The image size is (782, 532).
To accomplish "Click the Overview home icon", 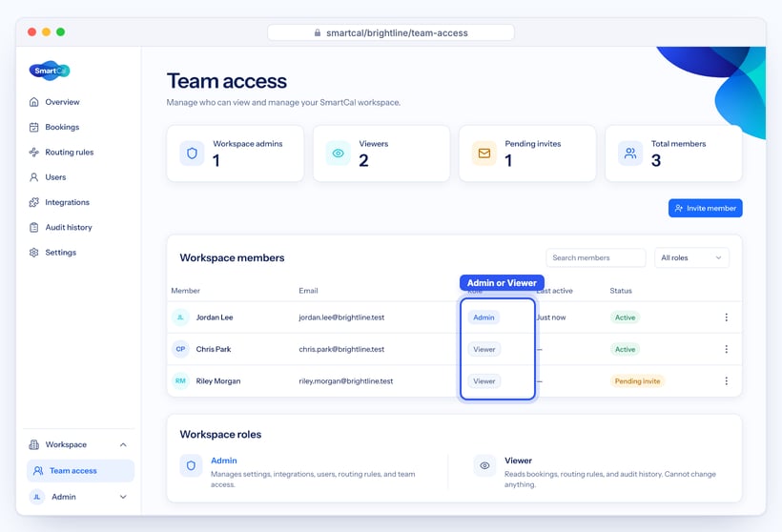I will coord(34,102).
